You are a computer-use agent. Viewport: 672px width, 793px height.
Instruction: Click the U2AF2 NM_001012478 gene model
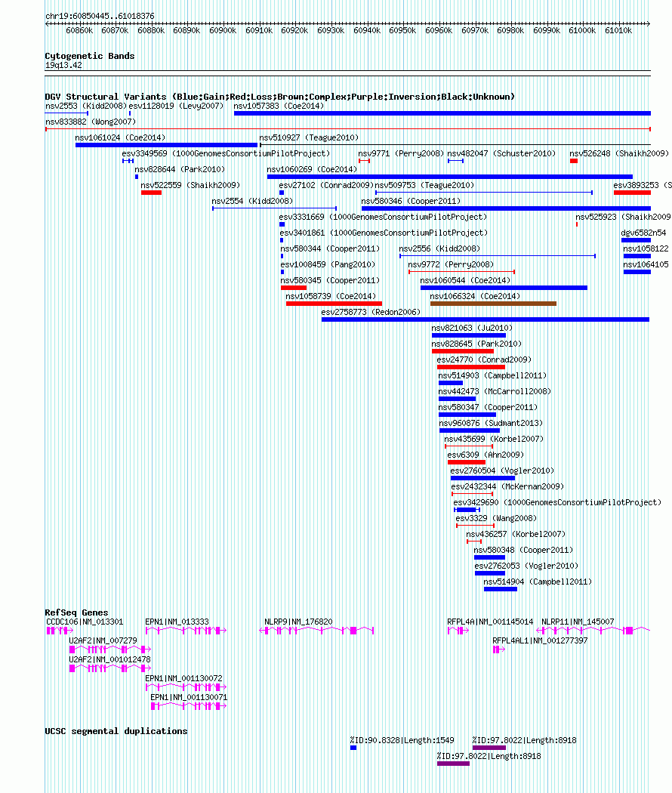click(x=110, y=668)
